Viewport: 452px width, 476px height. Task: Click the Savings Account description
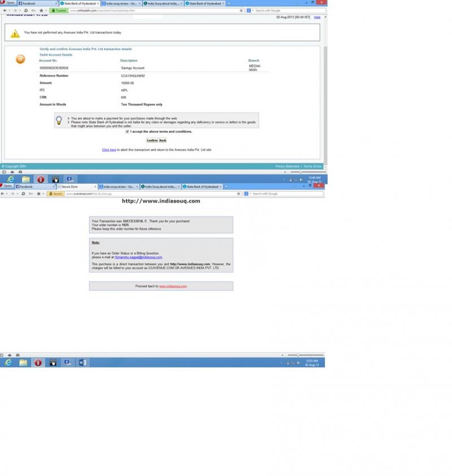pos(133,68)
